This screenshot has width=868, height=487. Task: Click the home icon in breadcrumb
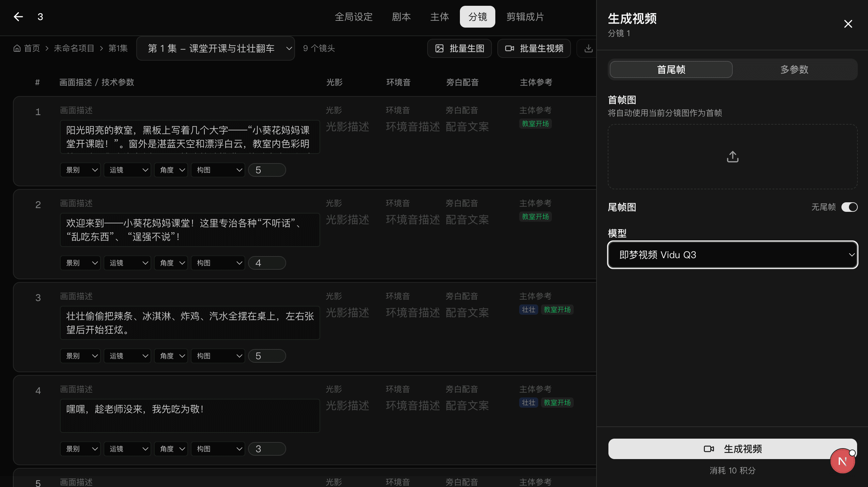click(17, 48)
